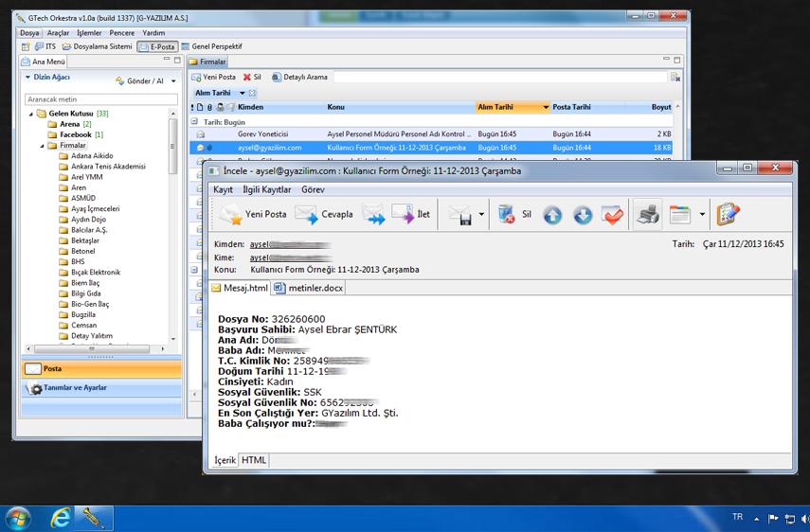Click the Kimden sender address link
Image resolution: width=810 pixels, height=532 pixels.
tap(290, 244)
